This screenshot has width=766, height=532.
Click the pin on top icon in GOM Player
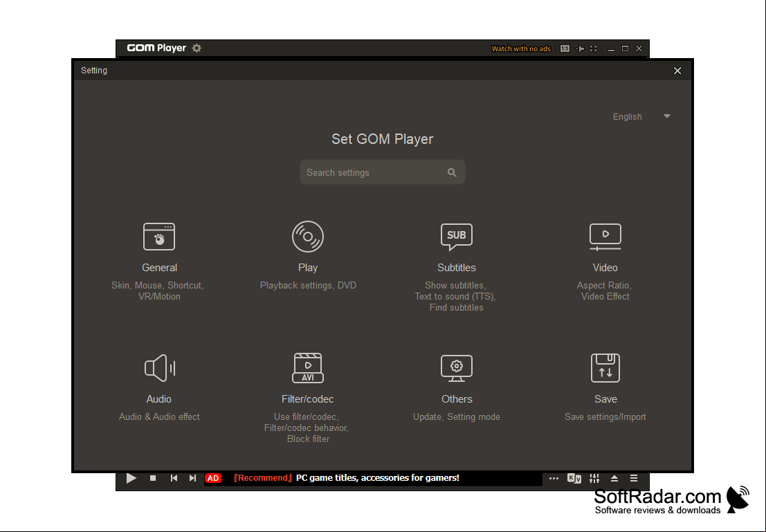tap(580, 48)
